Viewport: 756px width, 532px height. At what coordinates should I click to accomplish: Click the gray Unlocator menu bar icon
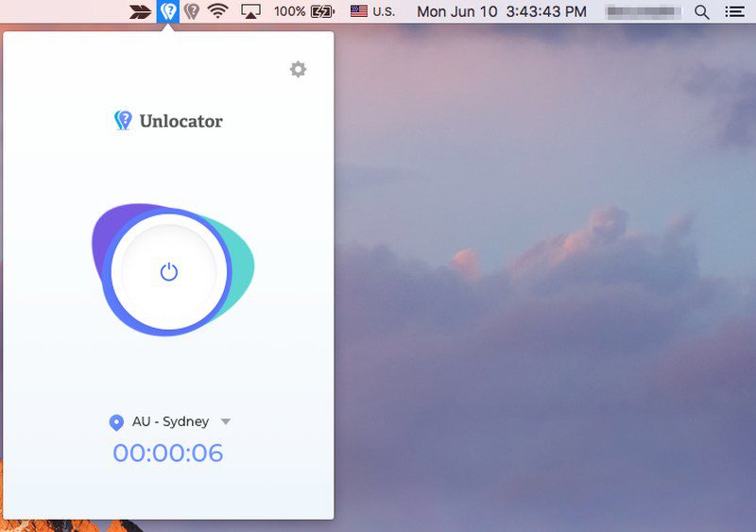coord(192,11)
